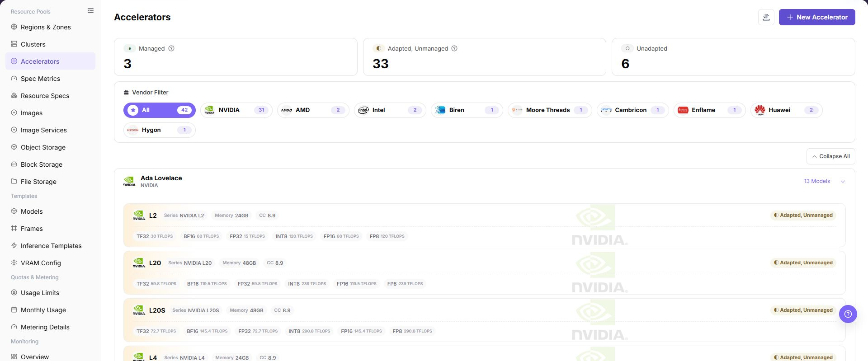Click the Ada Lovelace NVIDIA logo
This screenshot has width=868, height=361.
click(x=129, y=181)
